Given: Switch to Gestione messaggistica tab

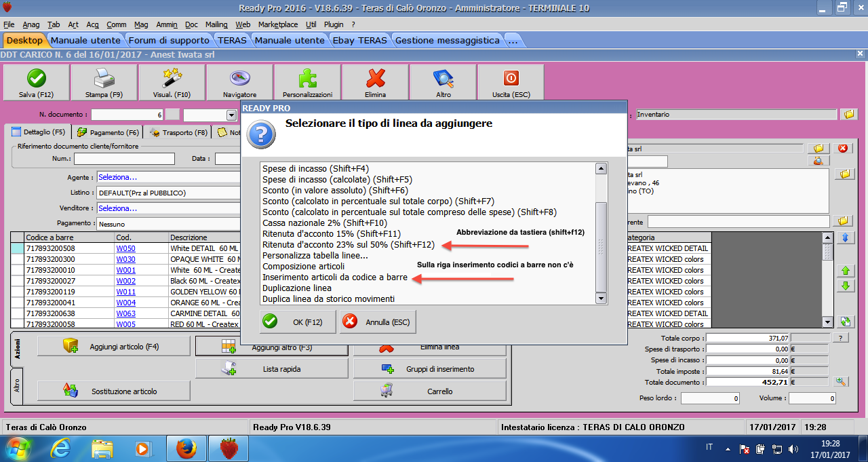Looking at the screenshot, I should (448, 40).
